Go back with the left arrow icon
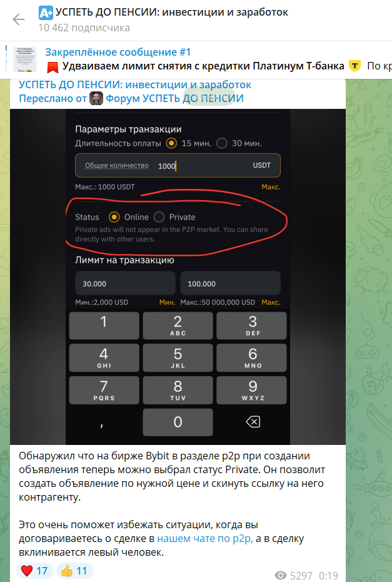The image size is (392, 582). click(19, 19)
